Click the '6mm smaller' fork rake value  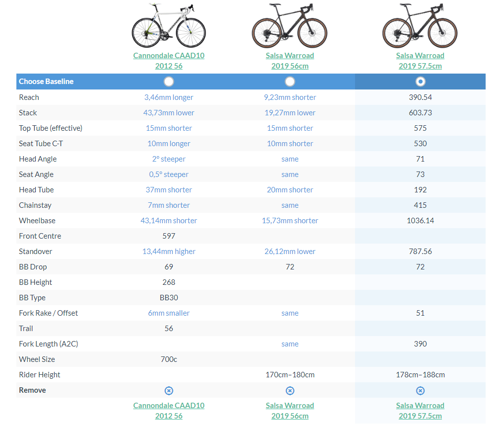pyautogui.click(x=169, y=313)
